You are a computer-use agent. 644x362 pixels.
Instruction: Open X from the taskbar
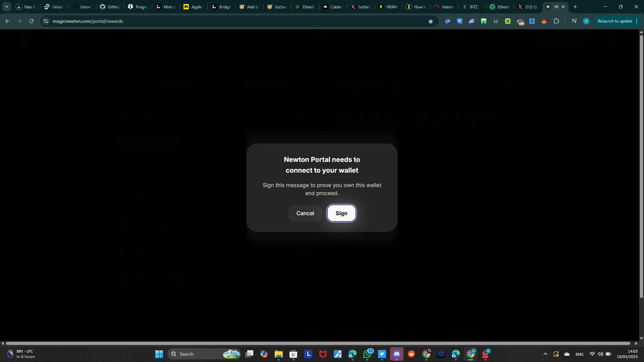[x=382, y=354]
